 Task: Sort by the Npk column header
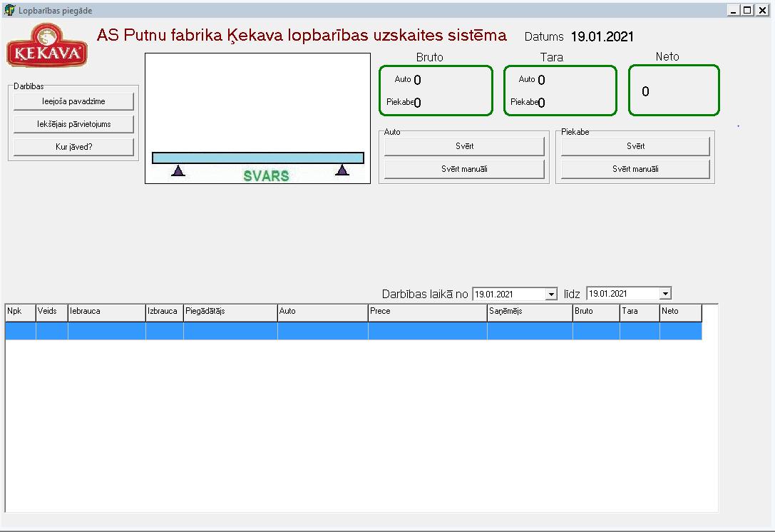coord(20,312)
